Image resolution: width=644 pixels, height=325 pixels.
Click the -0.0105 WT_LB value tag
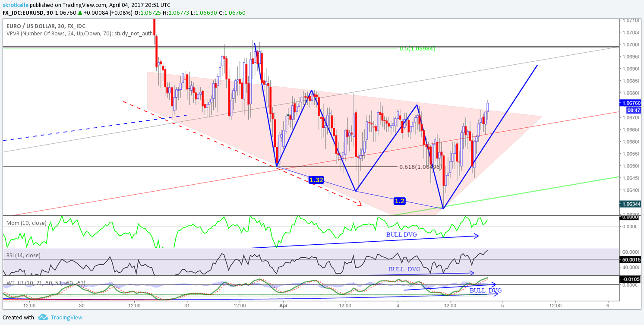click(x=631, y=279)
